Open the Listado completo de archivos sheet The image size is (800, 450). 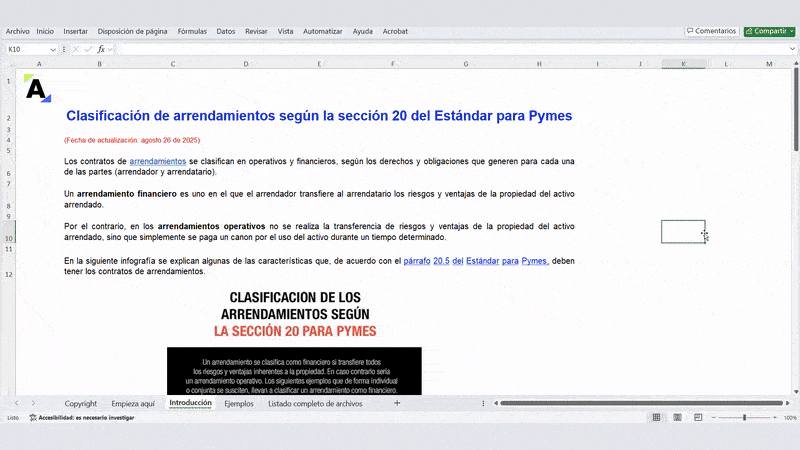coord(315,403)
